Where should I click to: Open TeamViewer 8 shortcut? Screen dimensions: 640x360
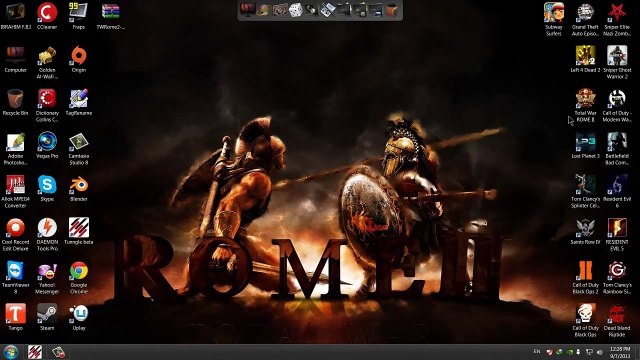tap(16, 278)
